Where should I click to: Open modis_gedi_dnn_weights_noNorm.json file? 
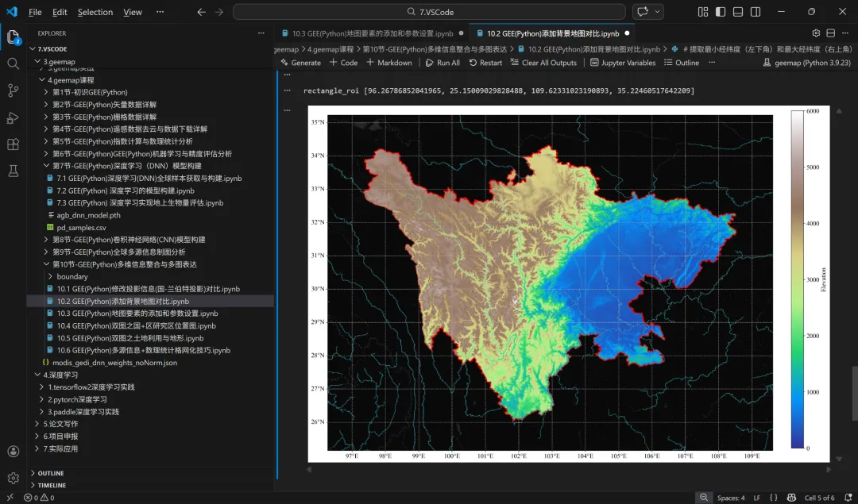pyautogui.click(x=114, y=363)
